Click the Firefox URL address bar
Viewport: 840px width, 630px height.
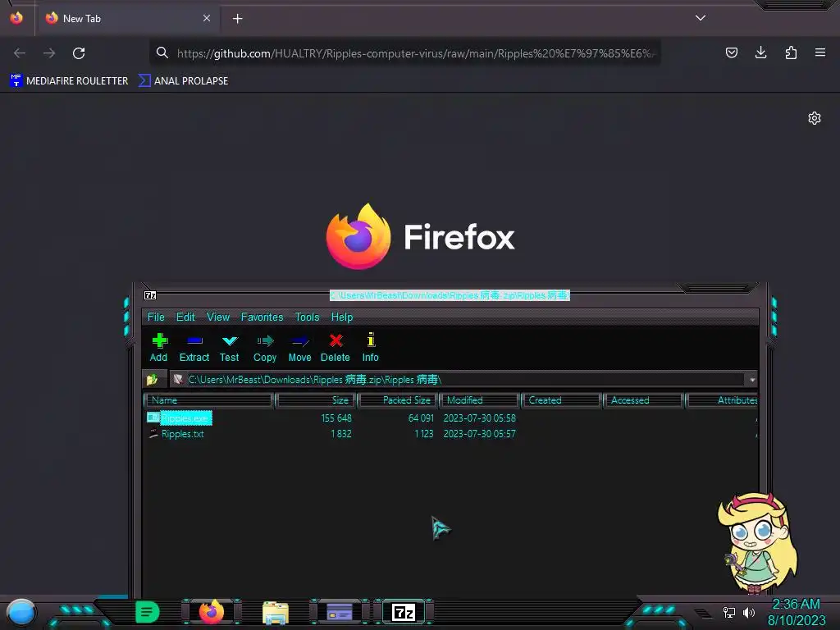coord(405,53)
